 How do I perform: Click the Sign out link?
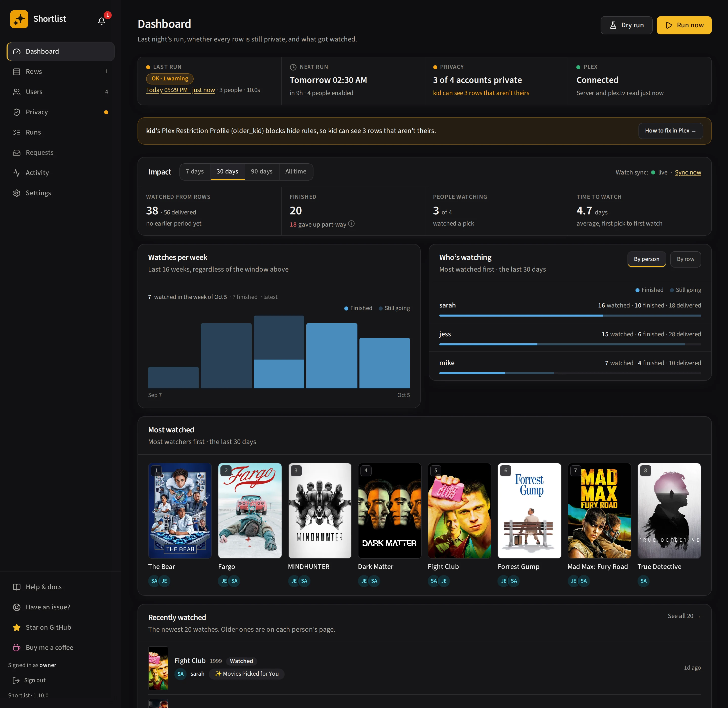click(29, 680)
